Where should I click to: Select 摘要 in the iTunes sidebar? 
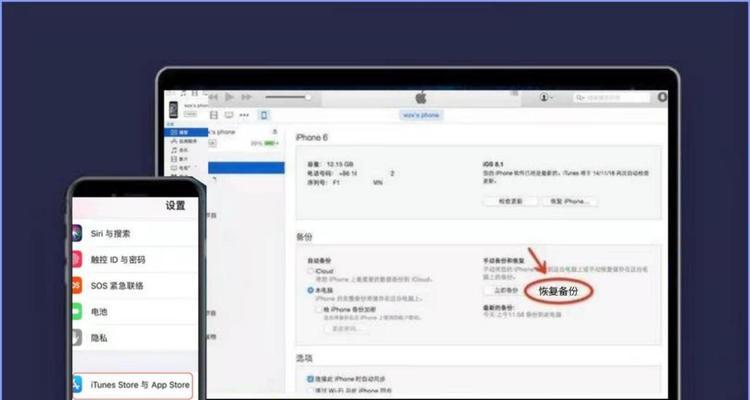click(x=187, y=132)
